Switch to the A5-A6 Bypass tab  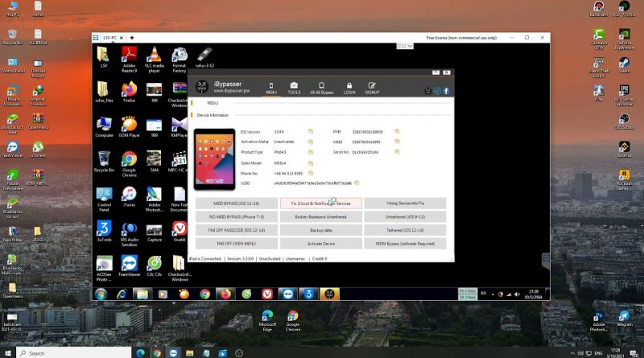point(321,88)
